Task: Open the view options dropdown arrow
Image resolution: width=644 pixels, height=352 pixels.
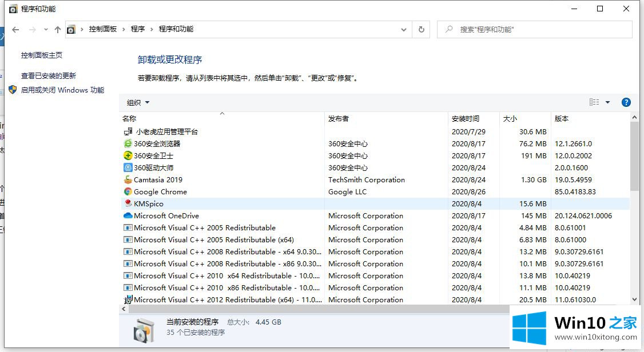Action: pos(607,102)
